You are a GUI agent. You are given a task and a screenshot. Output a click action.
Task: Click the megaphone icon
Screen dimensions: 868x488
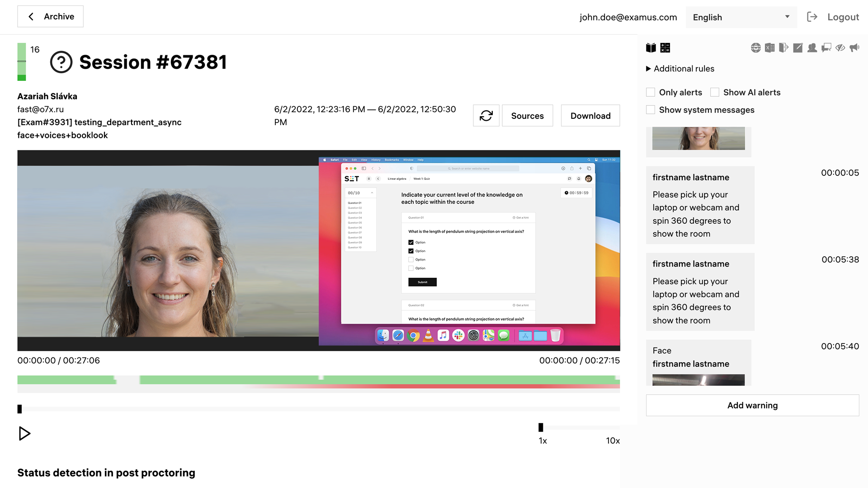pyautogui.click(x=854, y=48)
